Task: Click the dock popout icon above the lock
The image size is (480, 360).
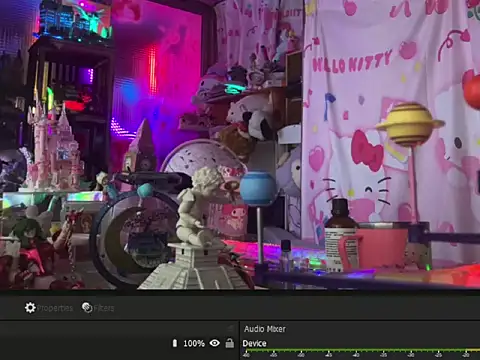Action: 230,328
